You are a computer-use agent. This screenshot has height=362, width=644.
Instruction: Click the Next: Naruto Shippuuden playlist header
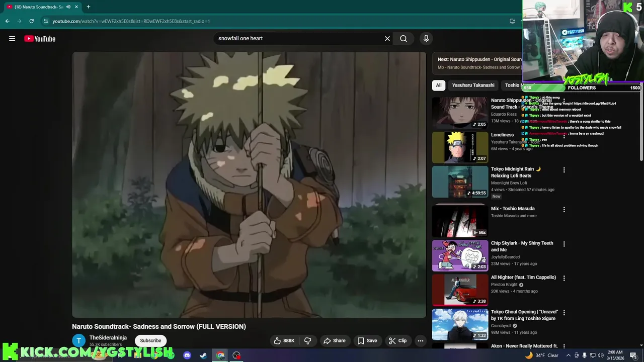(479, 59)
